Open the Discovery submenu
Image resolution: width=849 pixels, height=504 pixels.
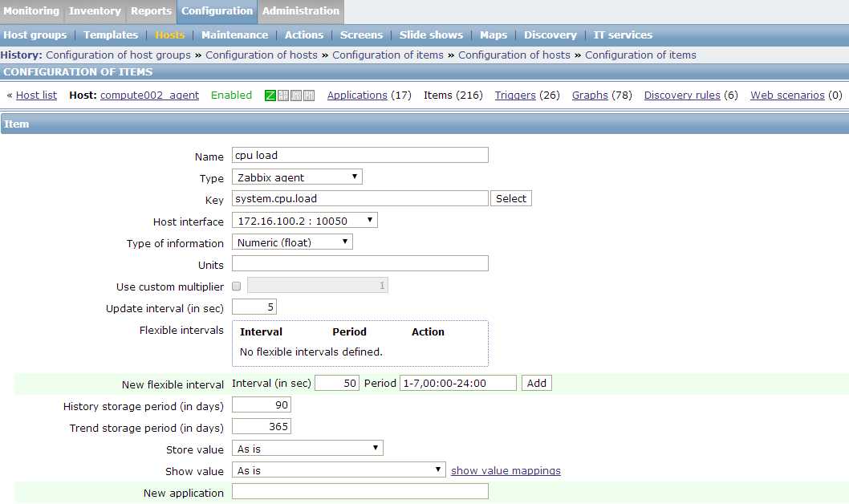click(550, 35)
